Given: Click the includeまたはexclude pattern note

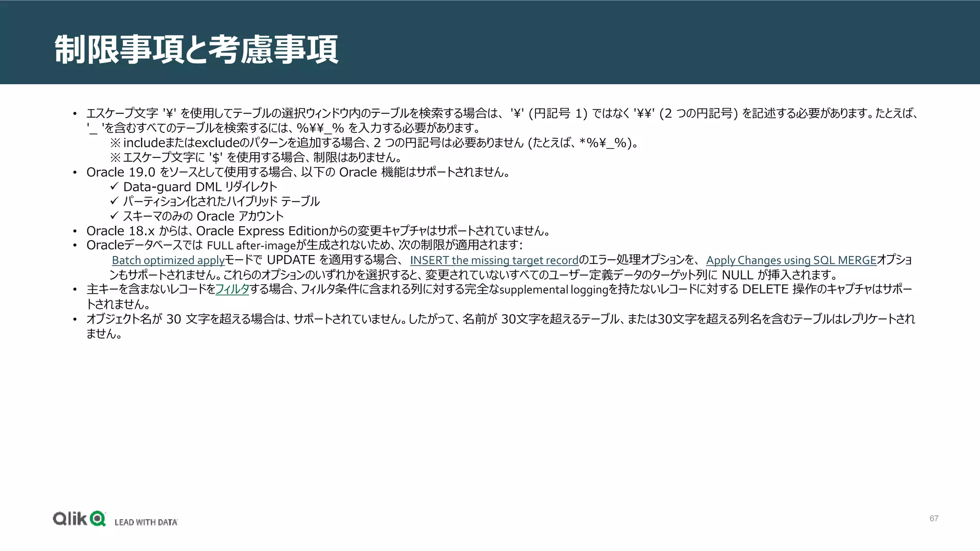Looking at the screenshot, I should (375, 143).
